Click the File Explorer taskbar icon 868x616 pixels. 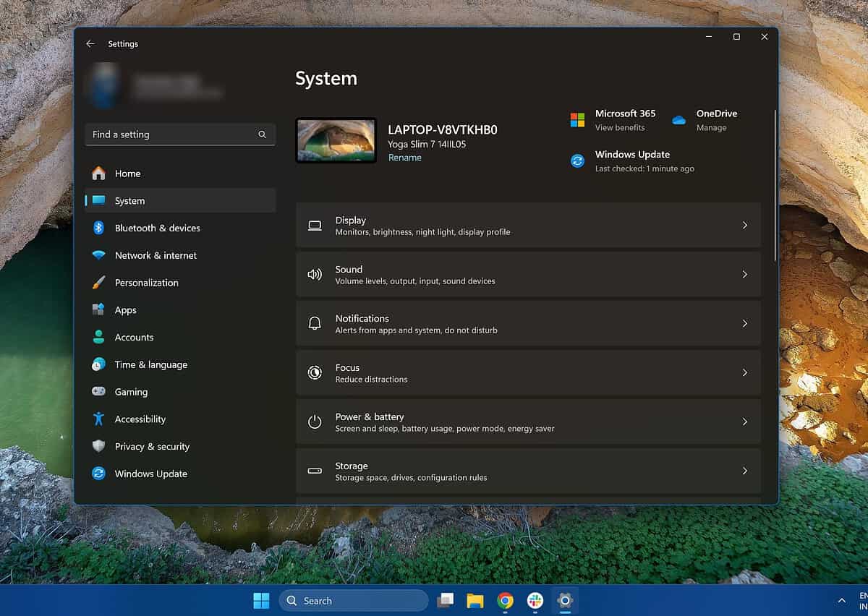[475, 600]
